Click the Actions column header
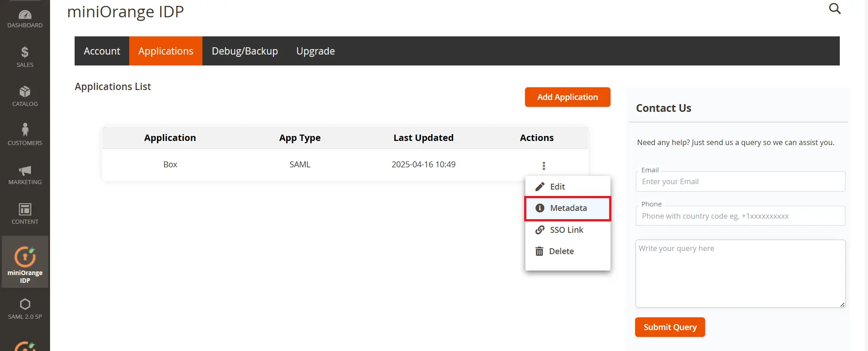 pyautogui.click(x=537, y=138)
